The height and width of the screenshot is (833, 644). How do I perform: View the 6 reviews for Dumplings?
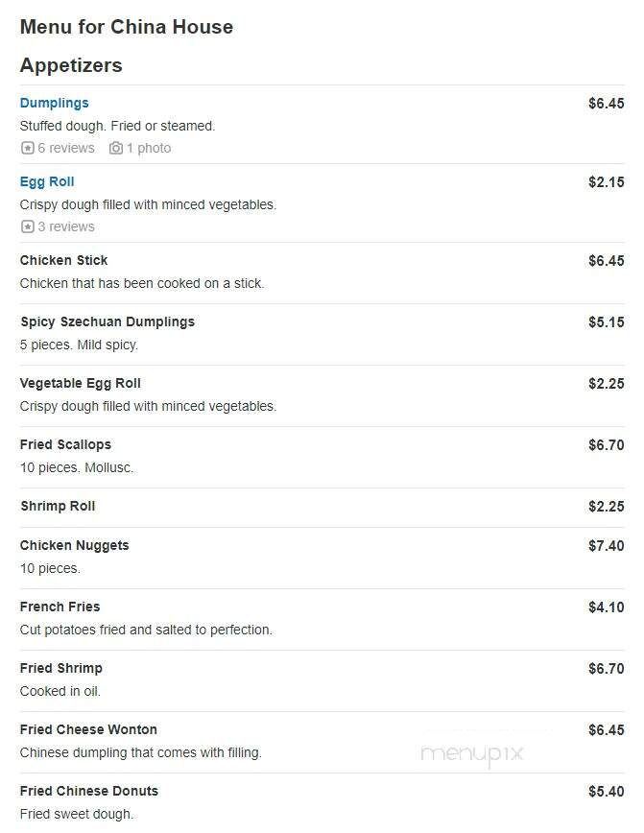(66, 148)
